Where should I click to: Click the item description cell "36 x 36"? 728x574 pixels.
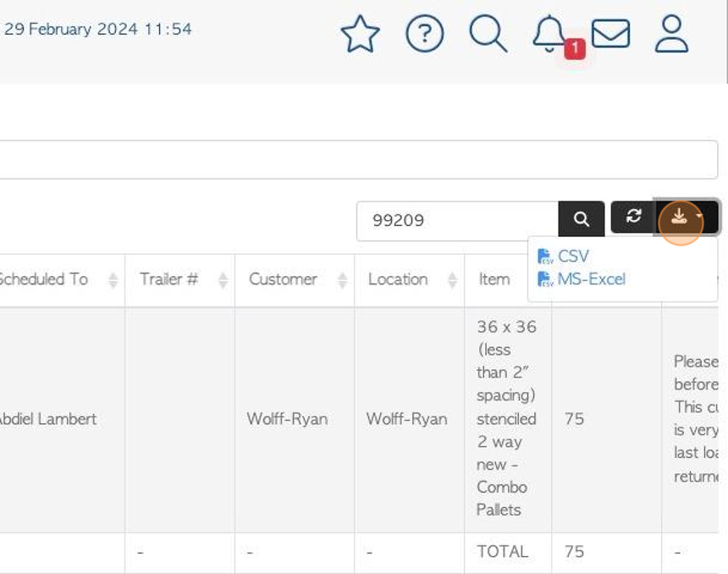[506, 418]
